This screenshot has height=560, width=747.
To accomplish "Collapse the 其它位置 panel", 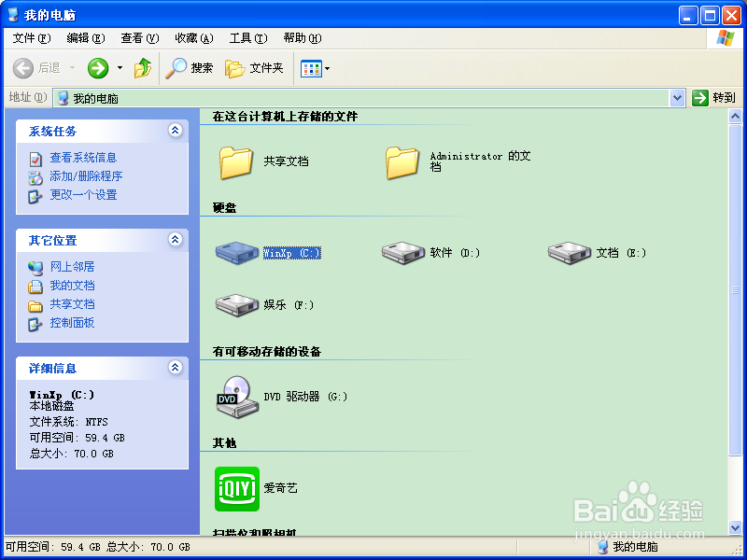I will click(176, 239).
